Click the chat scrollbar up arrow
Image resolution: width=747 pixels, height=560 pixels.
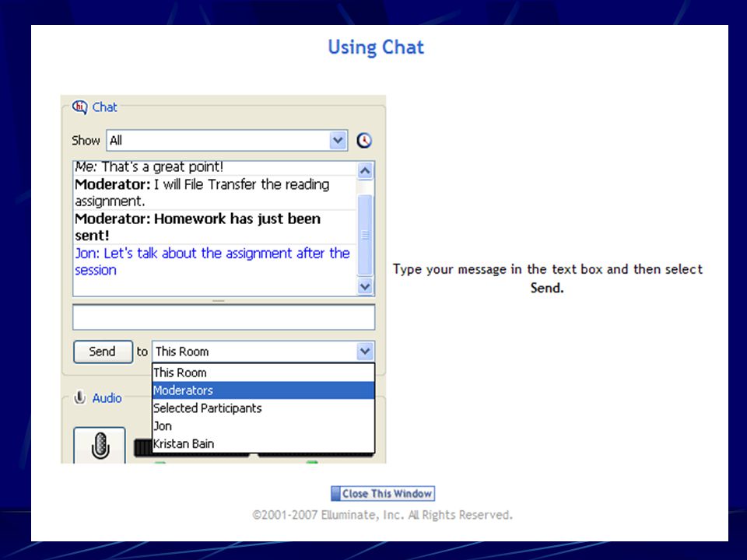pyautogui.click(x=366, y=170)
